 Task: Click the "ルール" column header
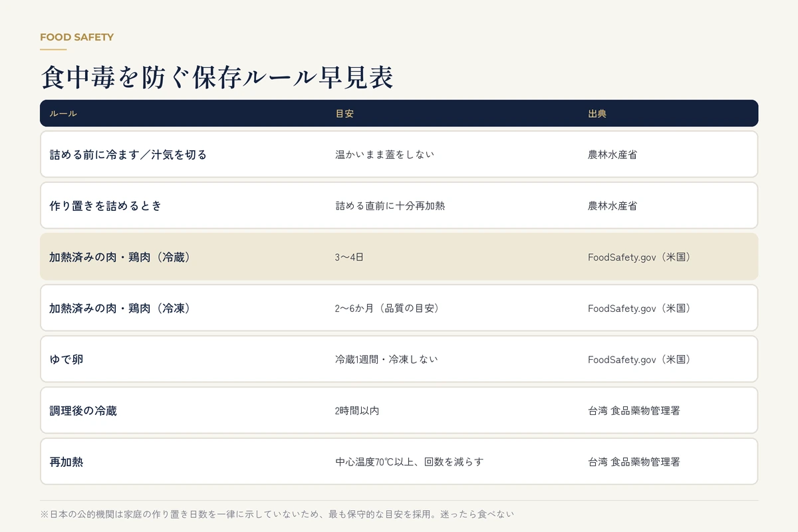[63, 114]
